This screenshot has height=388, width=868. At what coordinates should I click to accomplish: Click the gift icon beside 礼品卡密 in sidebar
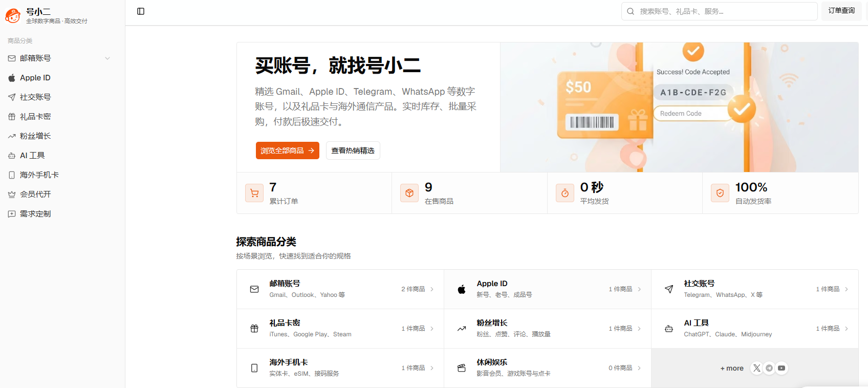12,117
